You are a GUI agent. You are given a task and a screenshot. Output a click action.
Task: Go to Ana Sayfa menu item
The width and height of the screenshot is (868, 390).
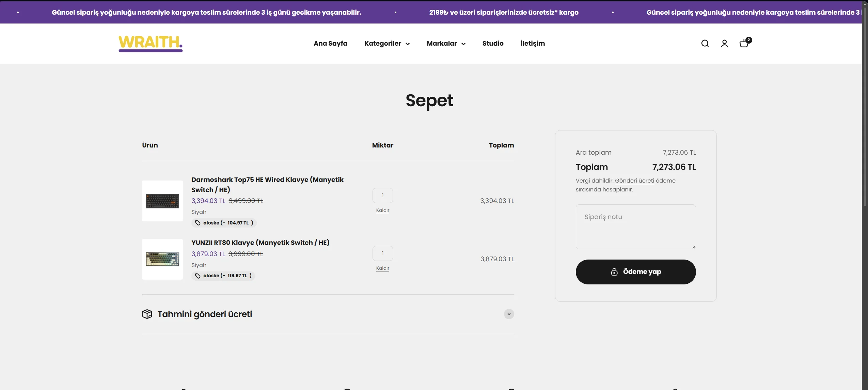[330, 44]
